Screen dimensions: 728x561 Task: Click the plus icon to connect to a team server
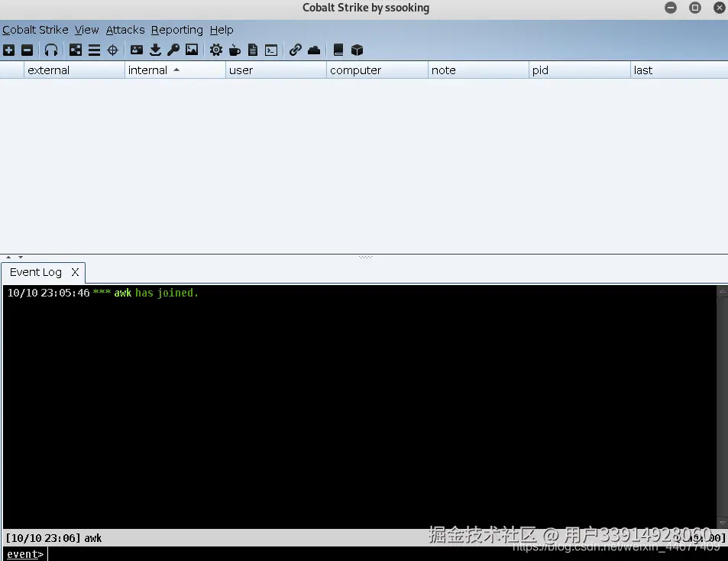point(9,50)
